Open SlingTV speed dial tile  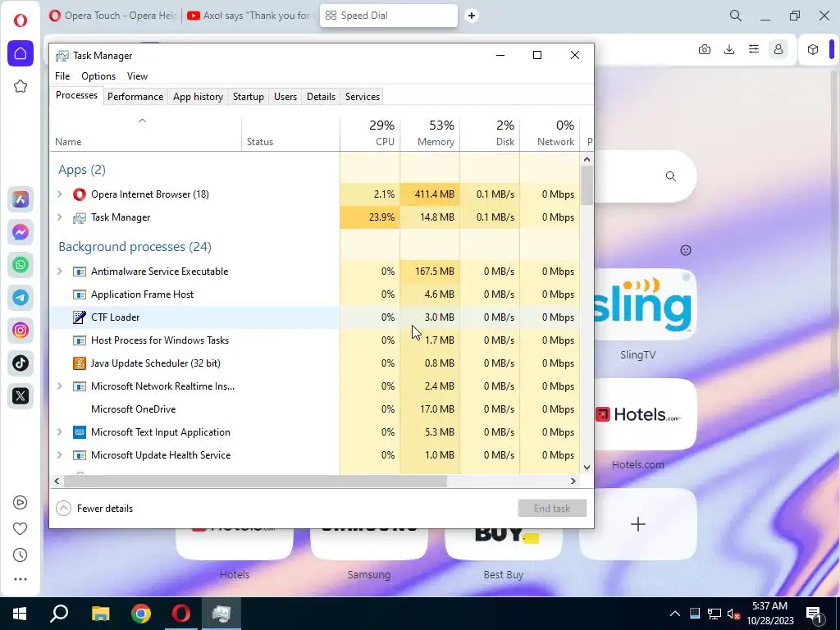pyautogui.click(x=645, y=304)
